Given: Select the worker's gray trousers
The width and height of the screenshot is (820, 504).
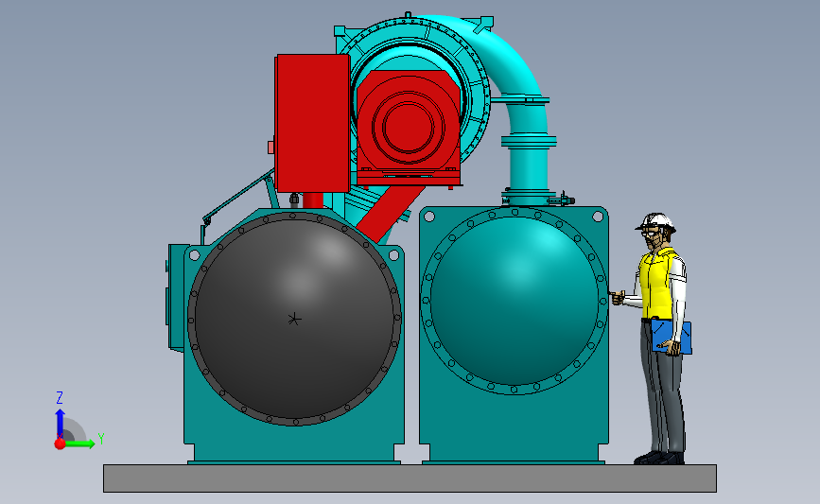Looking at the screenshot, I should tap(663, 387).
